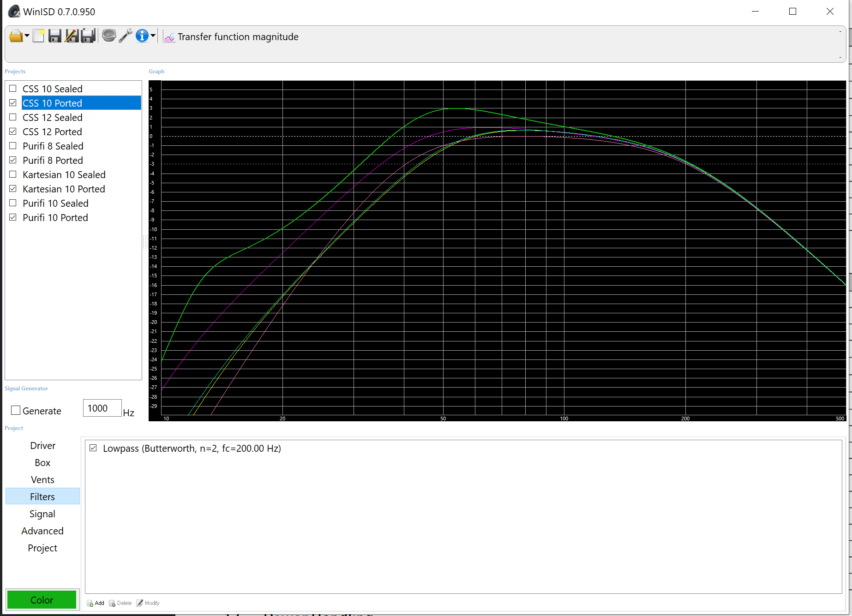This screenshot has height=616, width=852.
Task: Close the WinISD window
Action: [830, 12]
